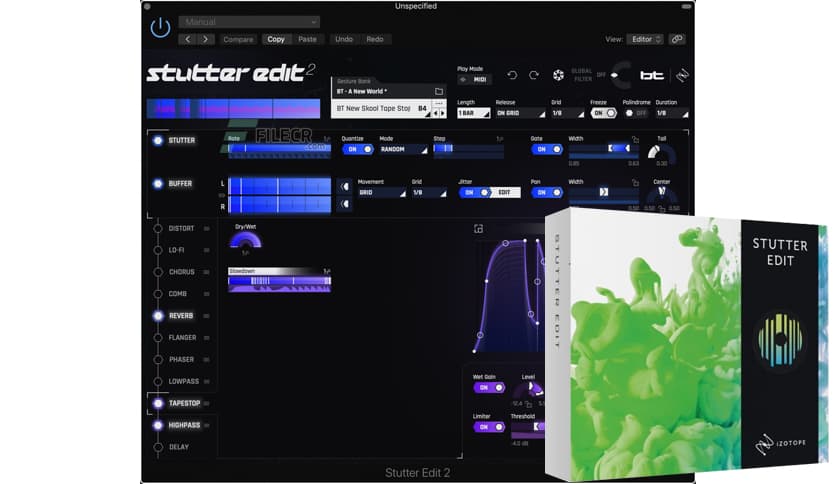The height and width of the screenshot is (484, 836).
Task: Toggle the Stutter module power
Action: click(158, 140)
